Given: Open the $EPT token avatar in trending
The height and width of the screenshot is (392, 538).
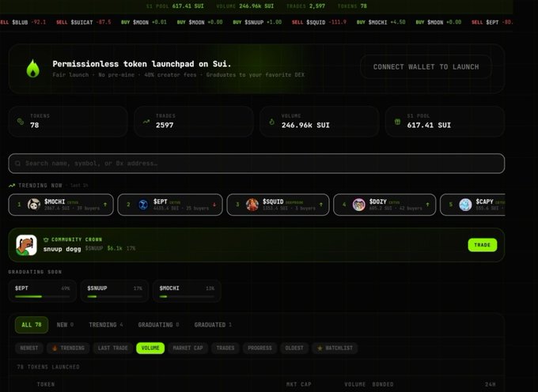Looking at the screenshot, I should pyautogui.click(x=143, y=205).
